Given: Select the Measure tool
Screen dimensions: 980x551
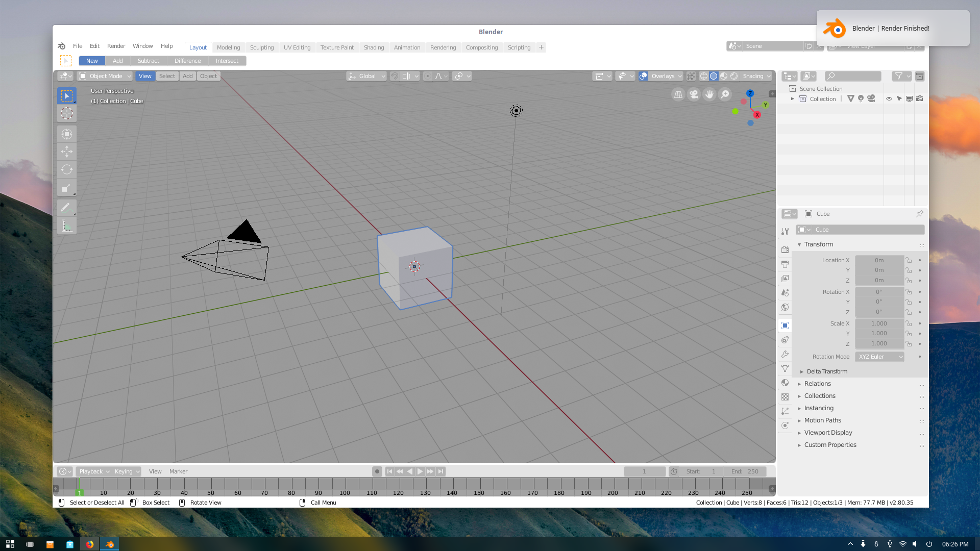Looking at the screenshot, I should click(67, 226).
